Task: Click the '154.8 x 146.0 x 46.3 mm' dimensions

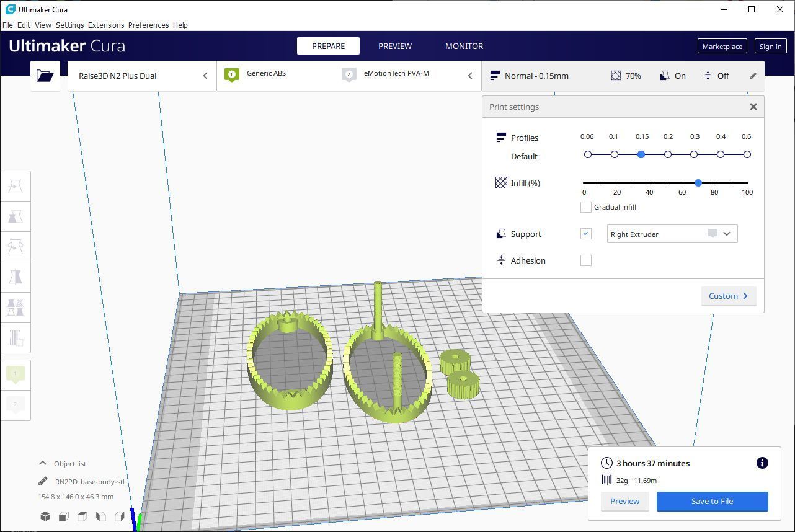Action: [x=76, y=497]
